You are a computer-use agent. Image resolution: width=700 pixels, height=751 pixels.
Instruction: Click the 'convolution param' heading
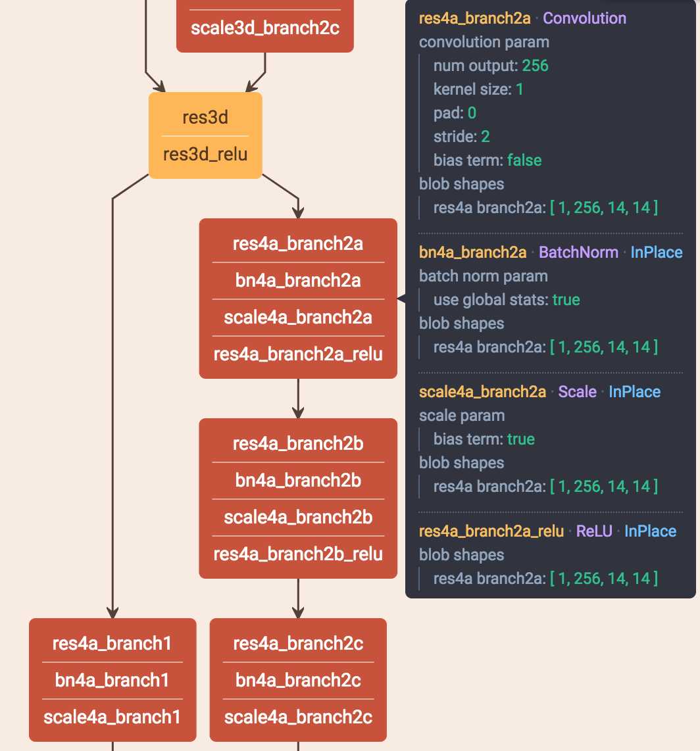point(484,42)
